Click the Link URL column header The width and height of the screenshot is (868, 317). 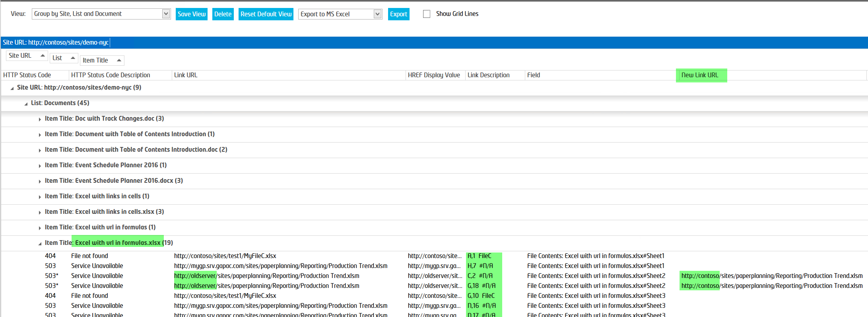tap(186, 75)
